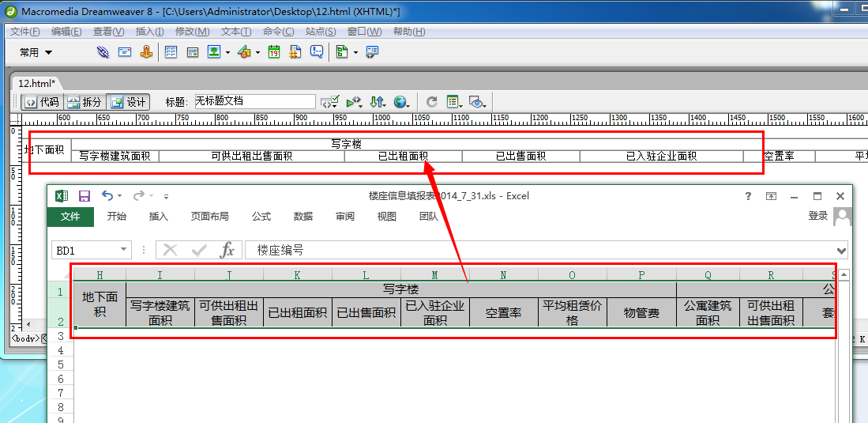Click the 登录 sign-in link in Excel

tap(817, 216)
